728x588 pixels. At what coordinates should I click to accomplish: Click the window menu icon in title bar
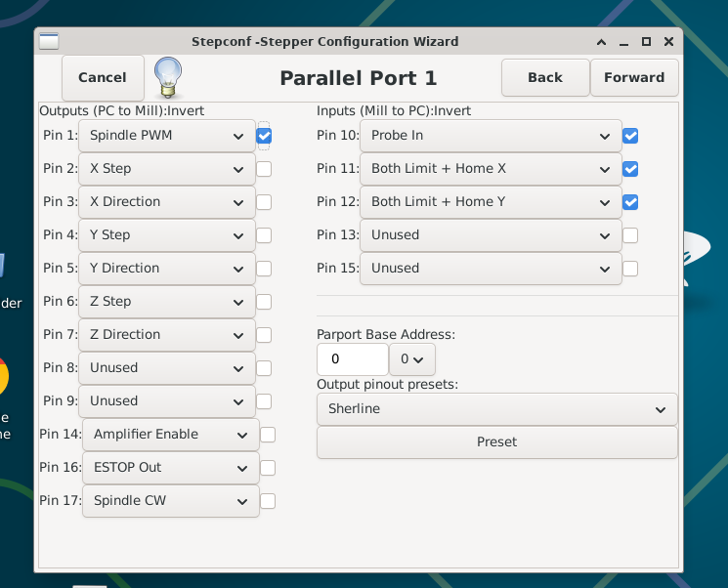[x=49, y=42]
